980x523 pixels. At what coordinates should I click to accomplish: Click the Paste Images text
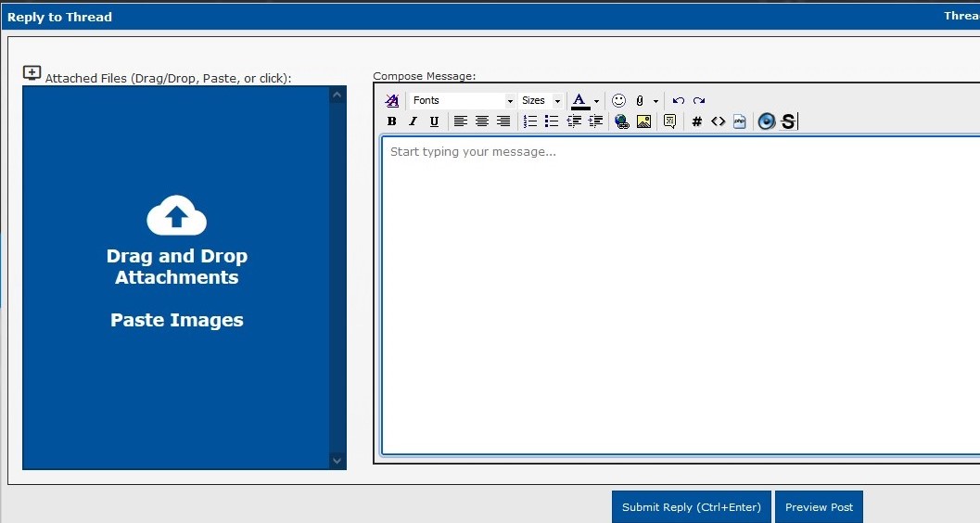pyautogui.click(x=177, y=320)
